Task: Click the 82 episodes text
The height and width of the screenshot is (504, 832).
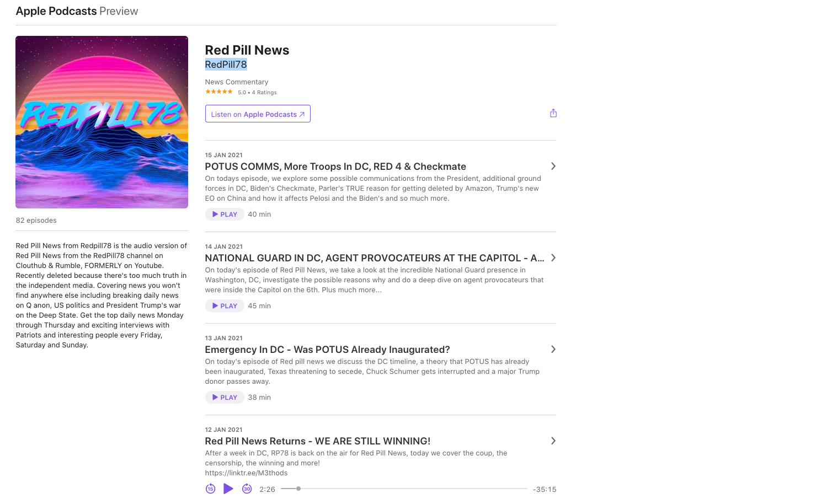Action: (x=36, y=220)
